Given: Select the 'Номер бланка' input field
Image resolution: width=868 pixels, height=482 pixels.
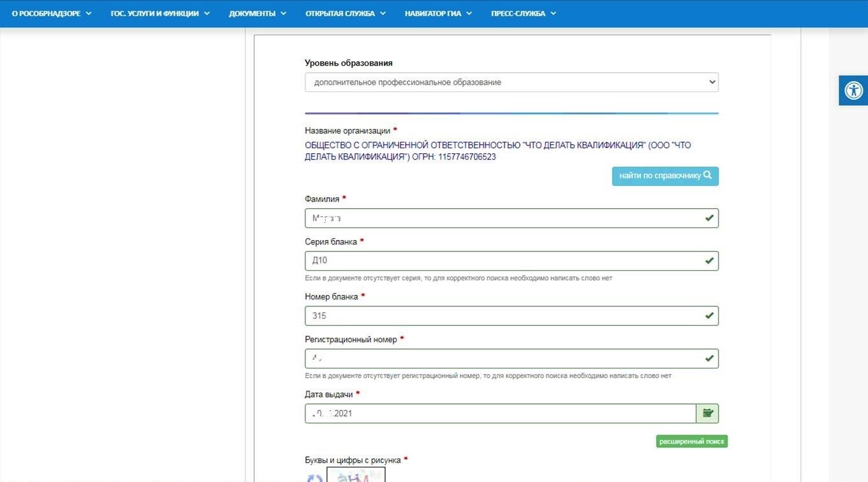Looking at the screenshot, I should (x=505, y=316).
